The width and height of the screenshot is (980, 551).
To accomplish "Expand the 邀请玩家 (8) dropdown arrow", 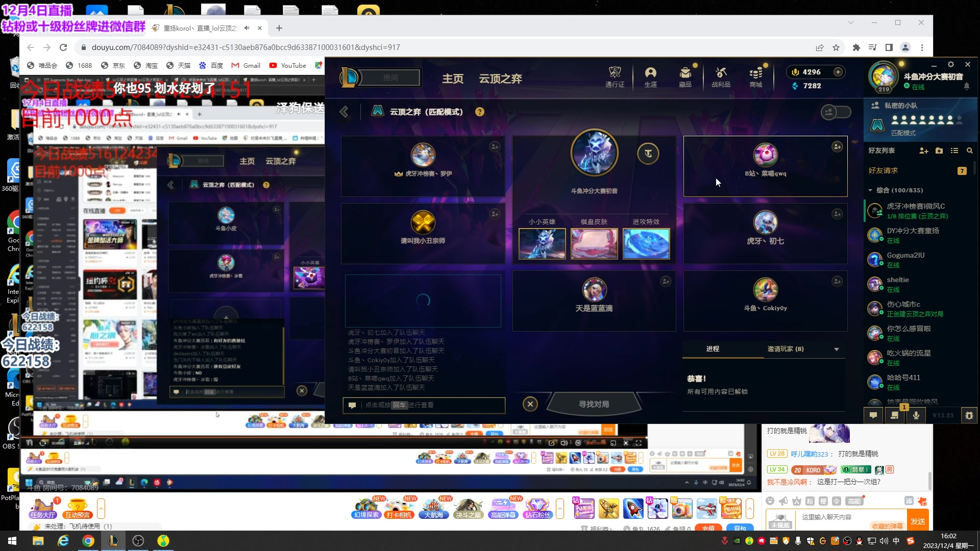I will pos(836,349).
